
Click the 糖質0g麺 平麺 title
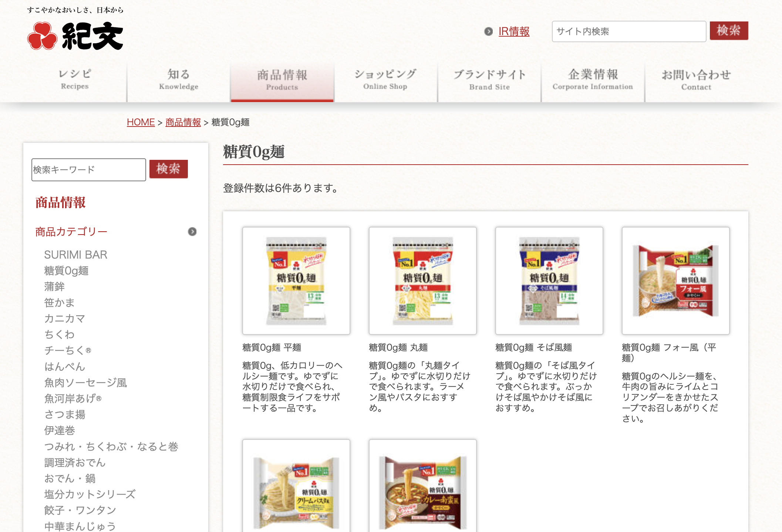(272, 347)
